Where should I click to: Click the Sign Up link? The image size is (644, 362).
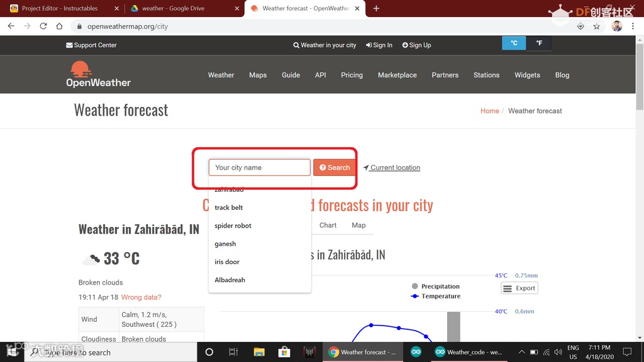coord(416,45)
